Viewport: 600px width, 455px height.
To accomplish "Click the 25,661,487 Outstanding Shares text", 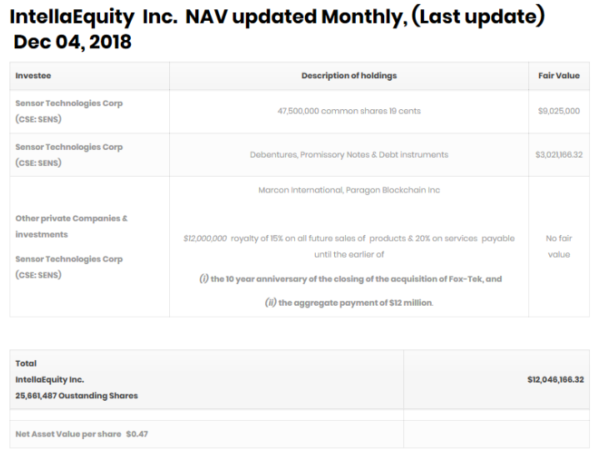I will tap(75, 396).
